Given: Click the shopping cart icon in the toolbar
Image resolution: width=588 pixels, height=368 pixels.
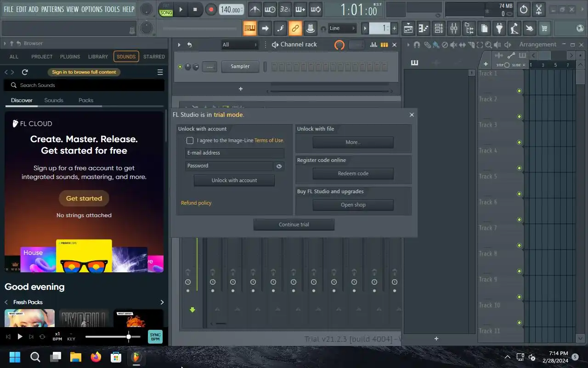Looking at the screenshot, I should click(544, 29).
